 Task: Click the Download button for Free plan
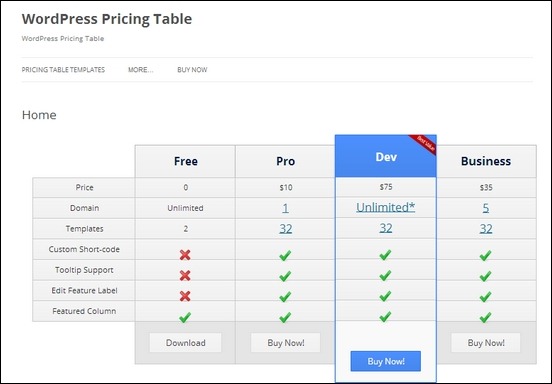pos(186,342)
